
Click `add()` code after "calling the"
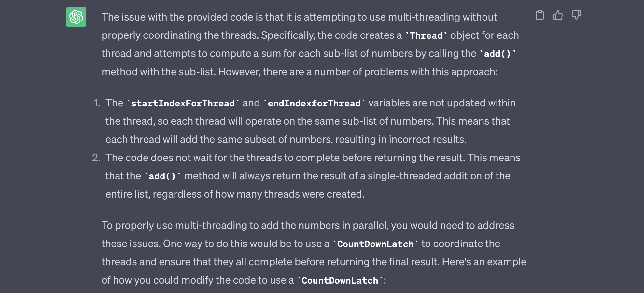pyautogui.click(x=497, y=54)
